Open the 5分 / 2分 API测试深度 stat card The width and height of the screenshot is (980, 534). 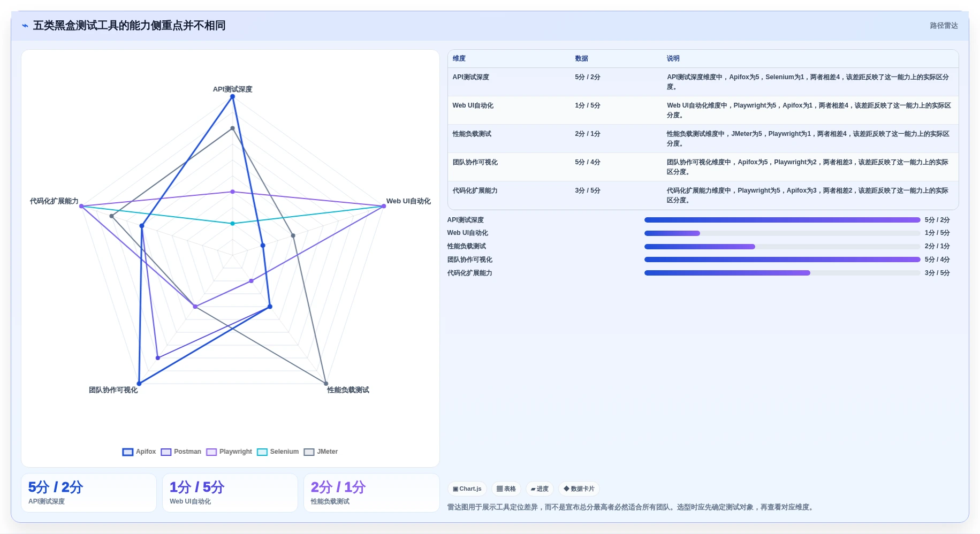(89, 493)
